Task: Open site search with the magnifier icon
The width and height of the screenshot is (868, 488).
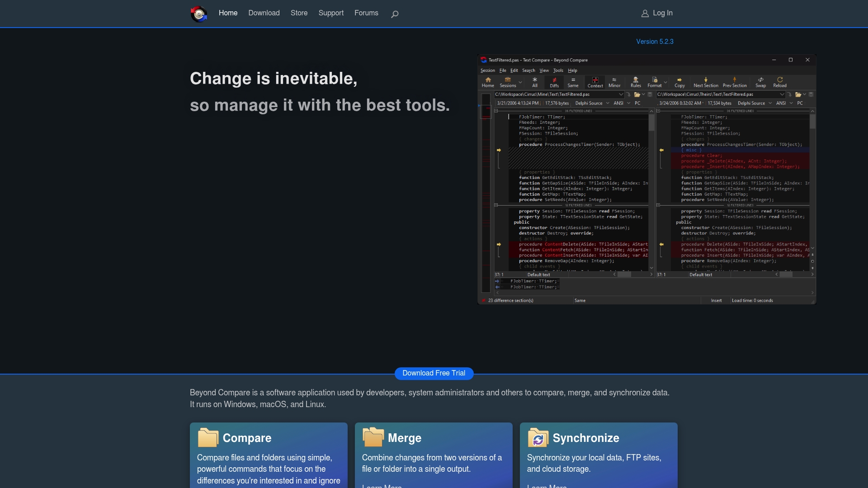Action: 395,14
